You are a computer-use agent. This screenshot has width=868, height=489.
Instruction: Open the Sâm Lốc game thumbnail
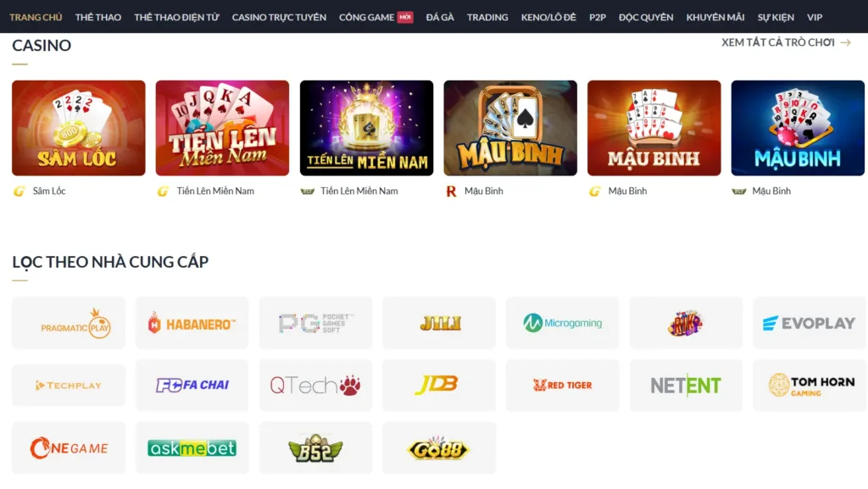[x=79, y=128]
